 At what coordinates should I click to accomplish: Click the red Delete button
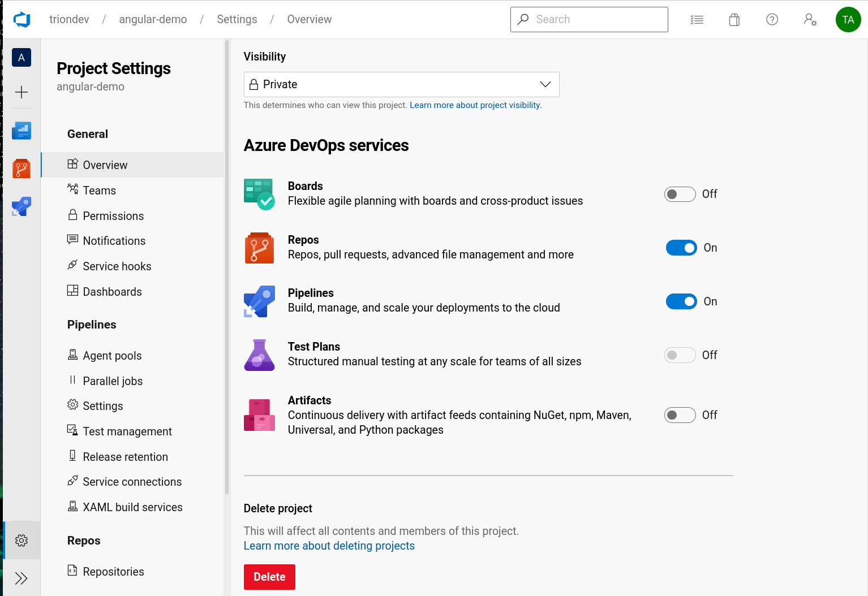point(269,577)
